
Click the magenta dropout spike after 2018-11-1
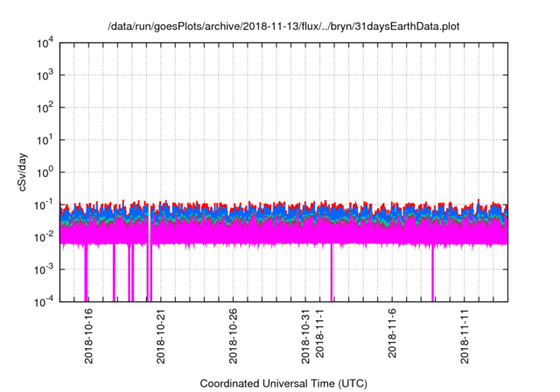pos(332,273)
